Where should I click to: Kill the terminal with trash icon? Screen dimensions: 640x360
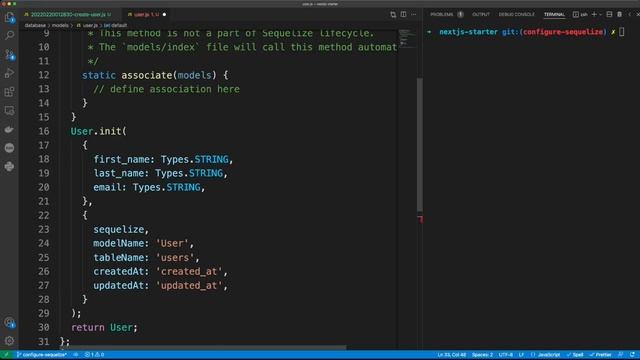pos(619,14)
